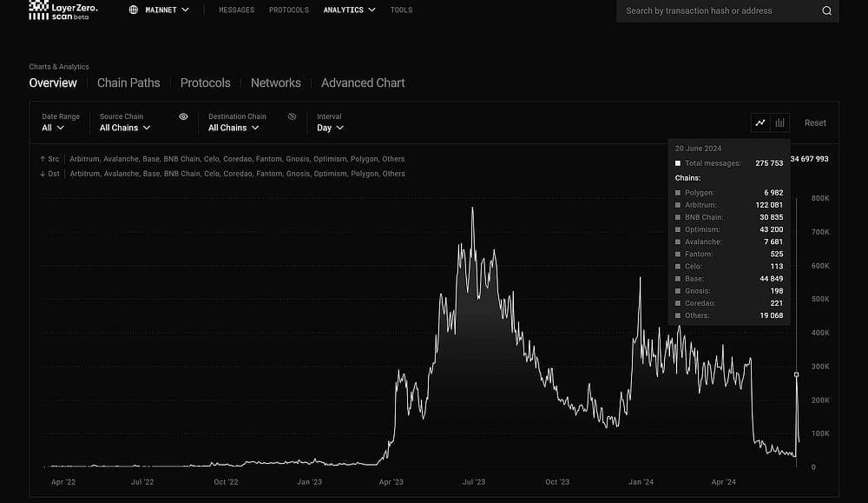868x503 pixels.
Task: Click Optimism in the Src legend row
Action: pyautogui.click(x=329, y=159)
